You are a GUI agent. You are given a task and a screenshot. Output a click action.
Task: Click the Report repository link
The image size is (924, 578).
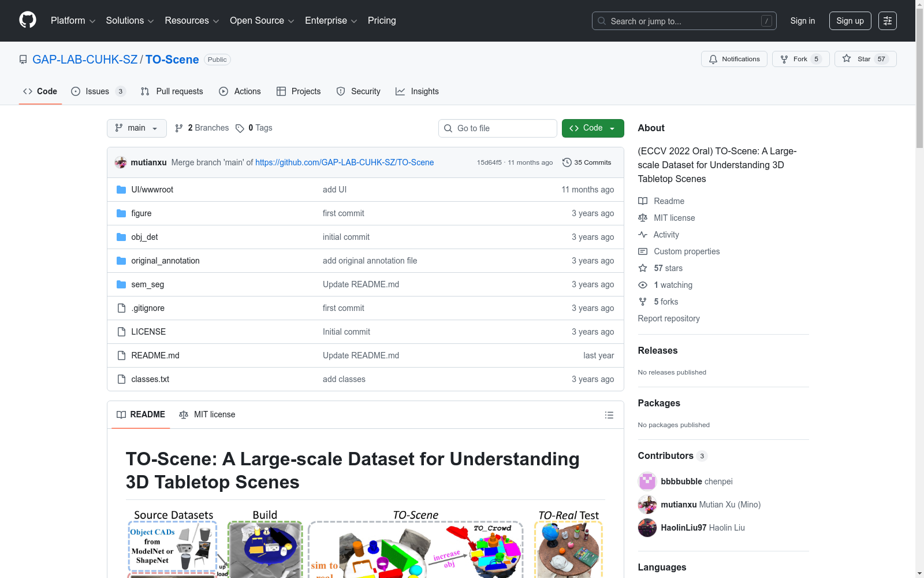[669, 318]
